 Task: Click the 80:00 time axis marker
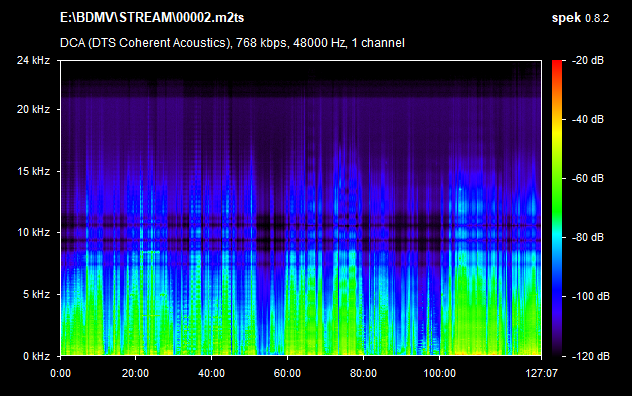[363, 373]
